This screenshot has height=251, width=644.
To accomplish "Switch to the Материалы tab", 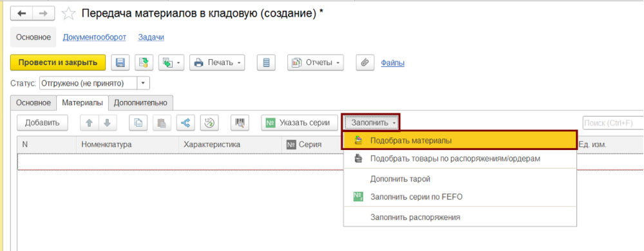I will coord(82,102).
